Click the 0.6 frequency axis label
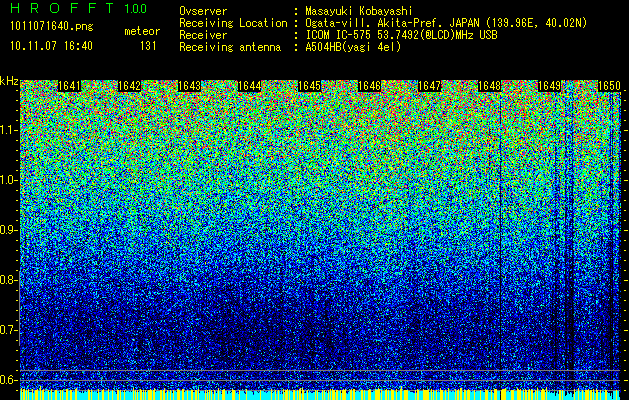629x400 pixels. (9, 380)
